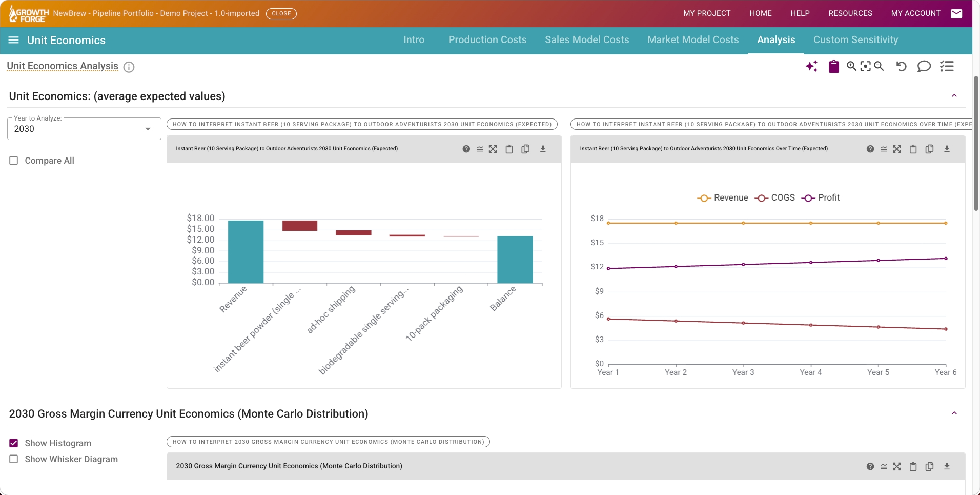
Task: Click the CLOSE project button
Action: tap(281, 14)
